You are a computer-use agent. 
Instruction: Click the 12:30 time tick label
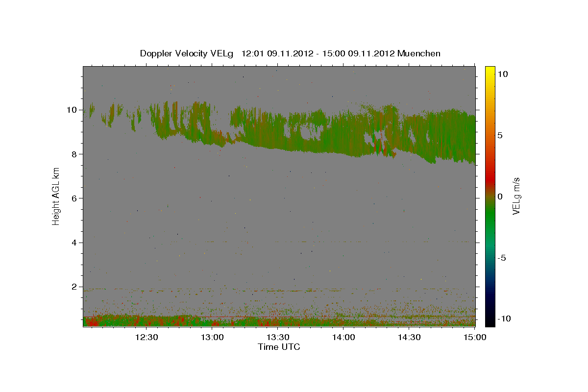tap(146, 337)
